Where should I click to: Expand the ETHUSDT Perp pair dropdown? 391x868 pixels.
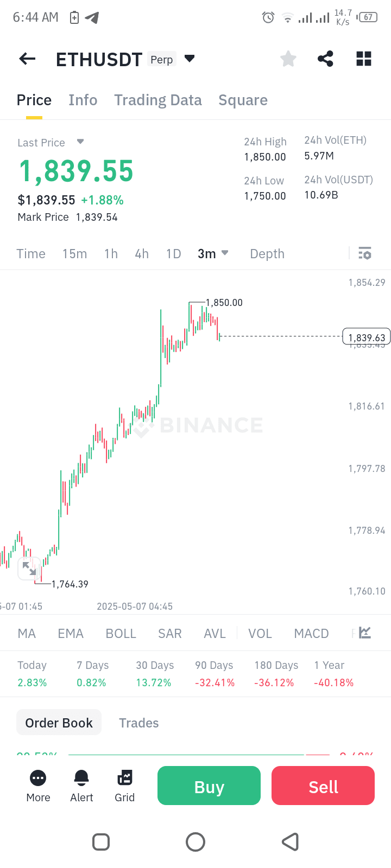pos(190,59)
